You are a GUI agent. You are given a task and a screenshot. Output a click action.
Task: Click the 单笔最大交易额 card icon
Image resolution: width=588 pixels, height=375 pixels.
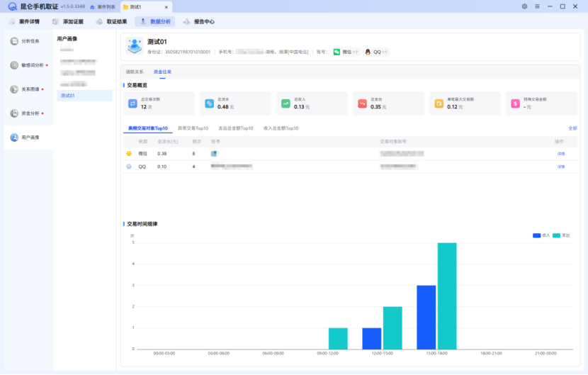point(439,103)
